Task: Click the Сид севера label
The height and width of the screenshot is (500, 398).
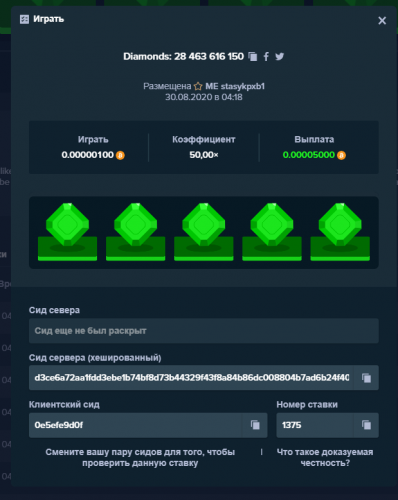Action: 54,310
